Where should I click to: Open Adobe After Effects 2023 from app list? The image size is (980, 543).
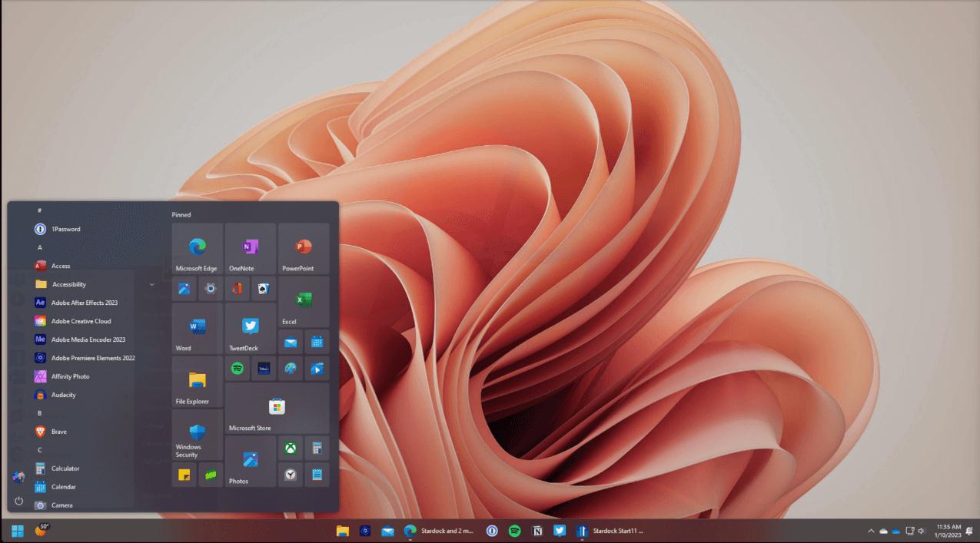point(84,303)
